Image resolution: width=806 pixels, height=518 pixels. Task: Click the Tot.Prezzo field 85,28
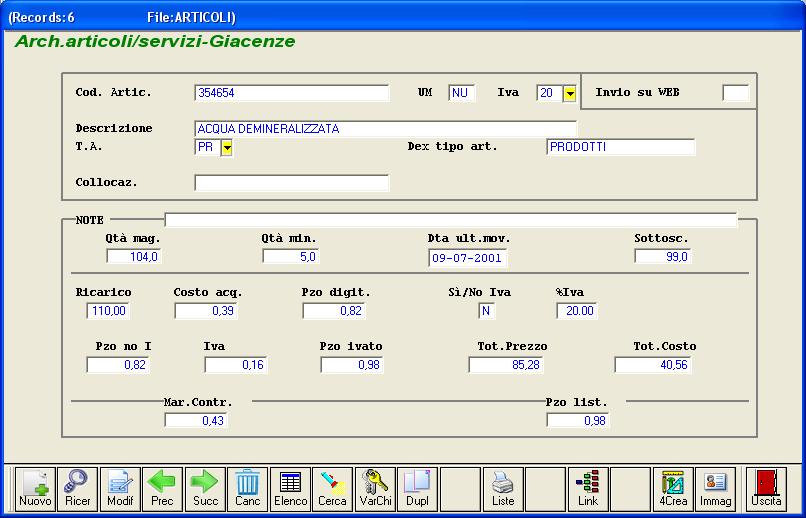[x=506, y=365]
